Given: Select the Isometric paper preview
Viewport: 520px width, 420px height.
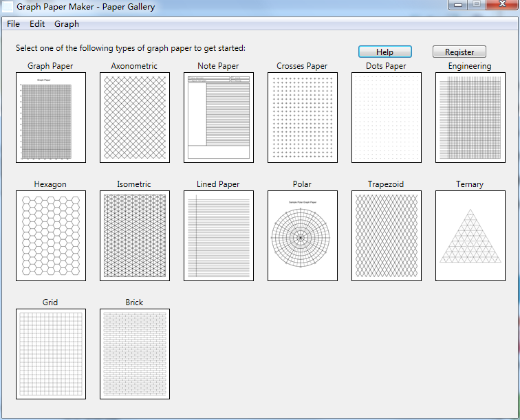Looking at the screenshot, I should 135,236.
